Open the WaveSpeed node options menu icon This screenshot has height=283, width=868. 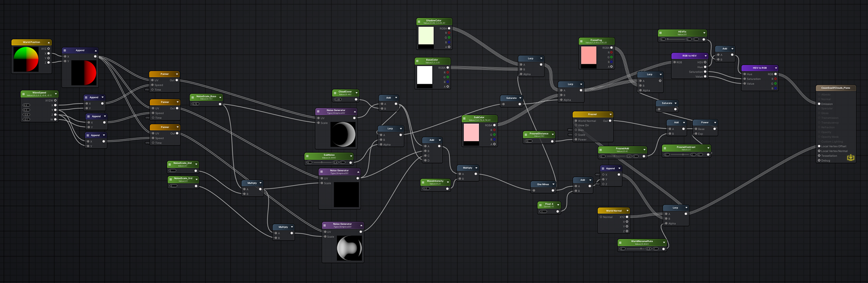click(24, 94)
